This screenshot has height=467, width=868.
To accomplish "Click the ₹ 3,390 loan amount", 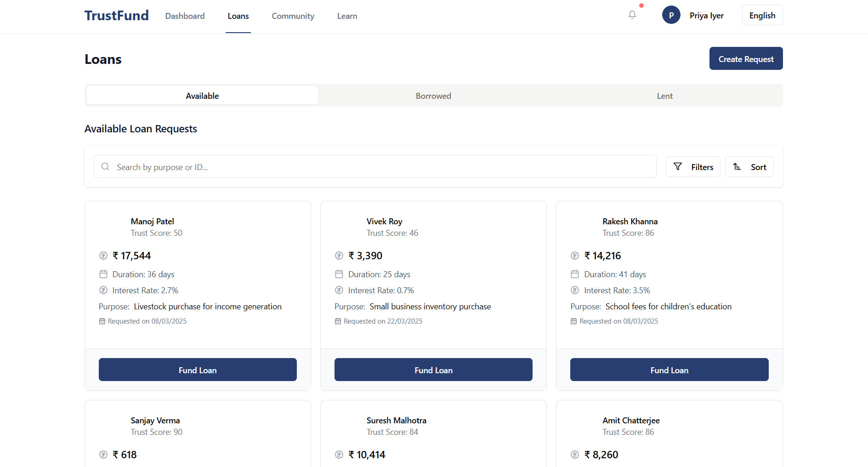I will coord(365,256).
